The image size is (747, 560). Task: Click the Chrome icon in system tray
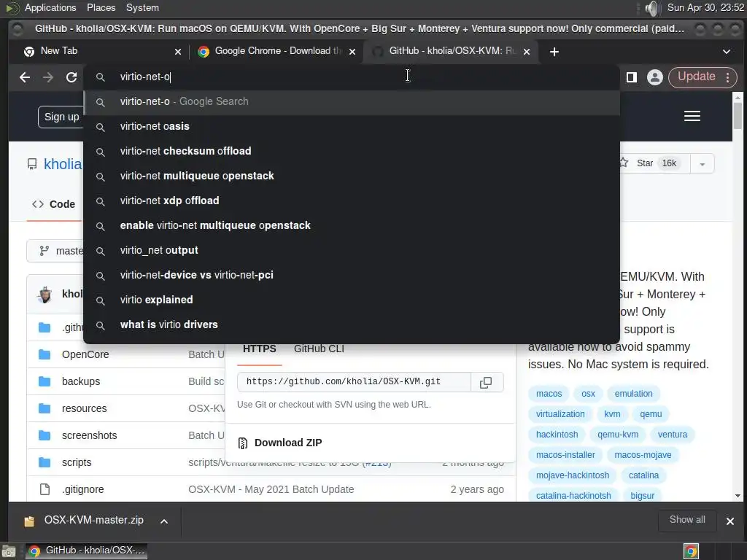click(x=691, y=551)
